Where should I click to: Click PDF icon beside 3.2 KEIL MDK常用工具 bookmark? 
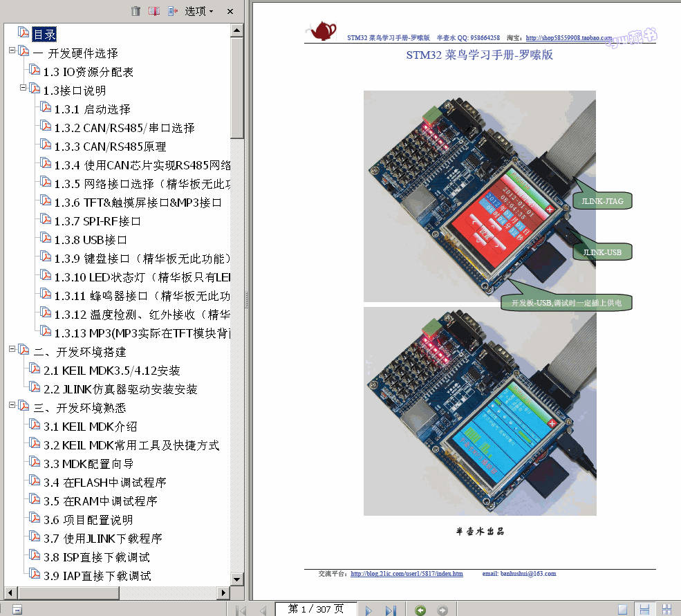click(x=35, y=443)
